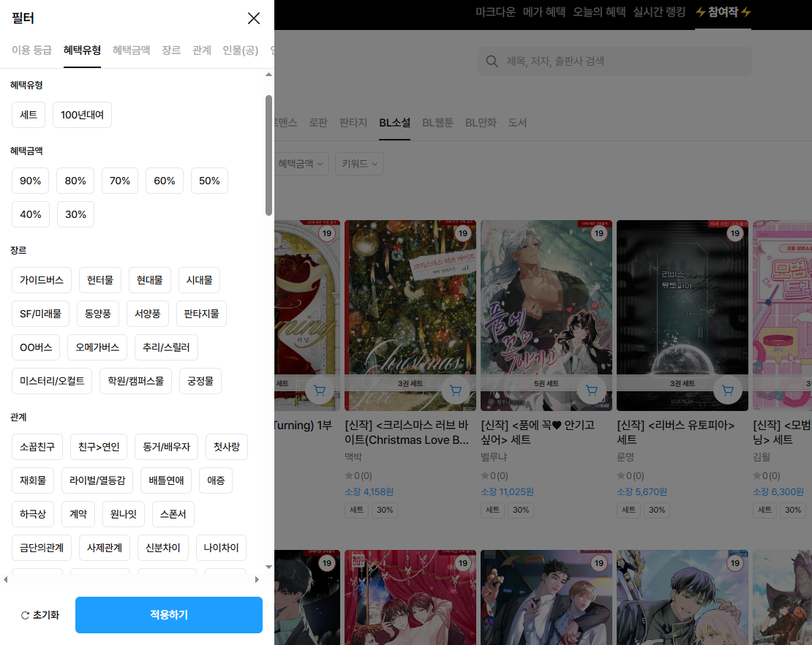Screen dimensions: 812x645
Task: Click cart icon on 품에 꼭 안기고 싶어
Action: (x=592, y=391)
